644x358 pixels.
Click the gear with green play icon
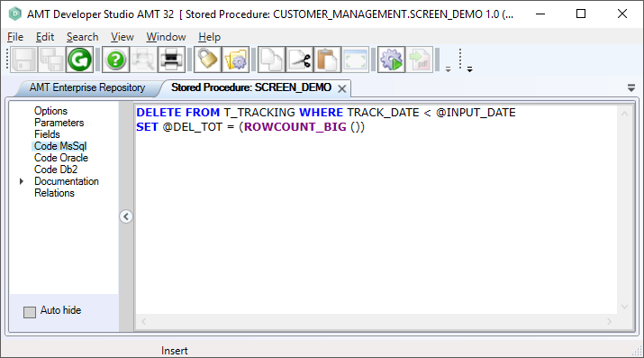tap(391, 60)
